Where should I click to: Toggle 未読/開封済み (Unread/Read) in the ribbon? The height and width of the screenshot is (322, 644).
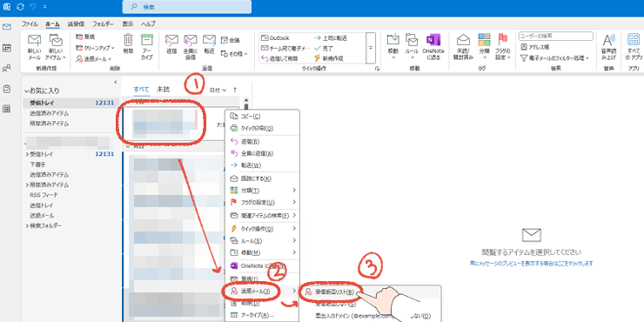463,46
